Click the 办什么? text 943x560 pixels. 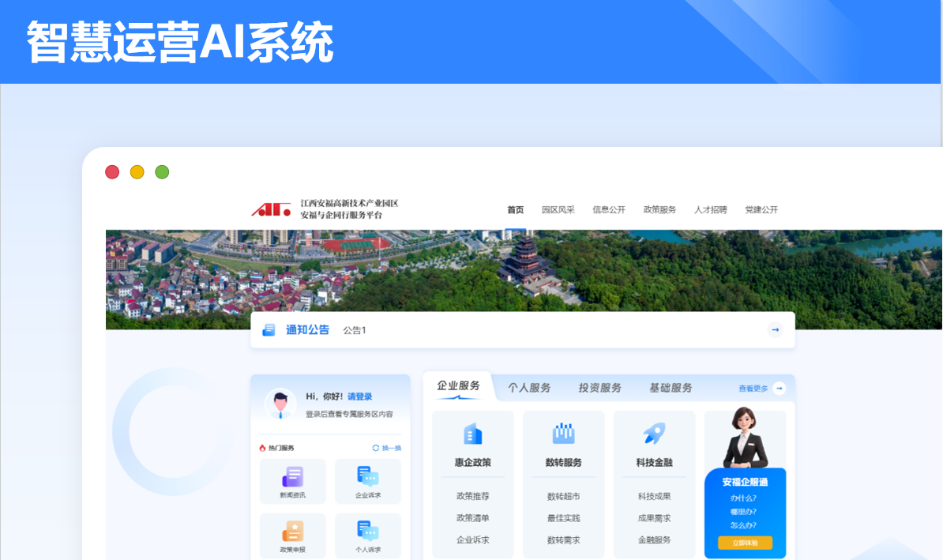tap(743, 498)
